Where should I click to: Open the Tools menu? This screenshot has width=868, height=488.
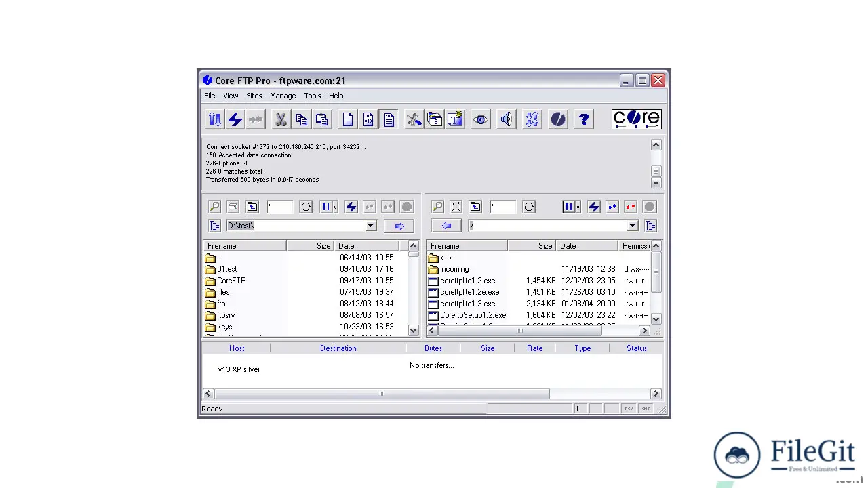(x=312, y=96)
